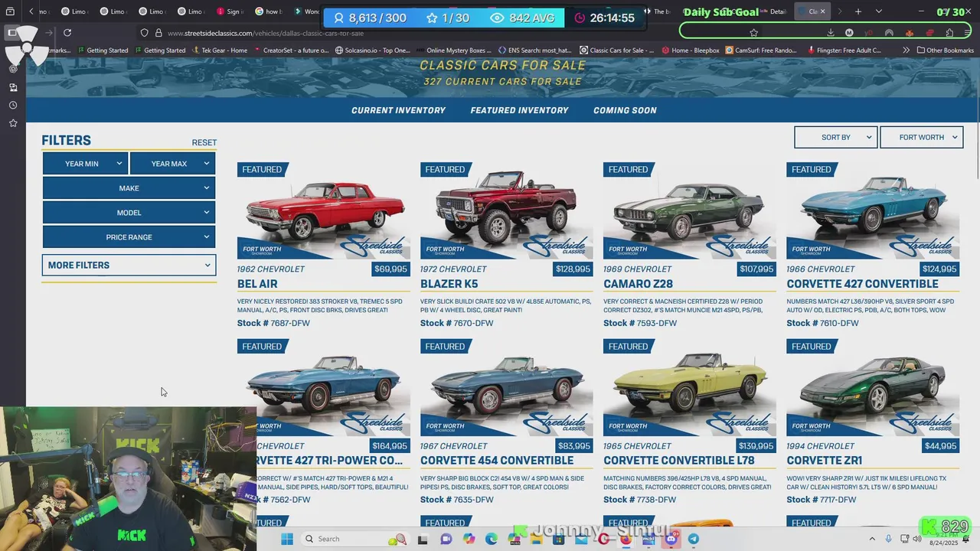The width and height of the screenshot is (980, 551).
Task: Open the Make filter dropdown
Action: coord(129,187)
